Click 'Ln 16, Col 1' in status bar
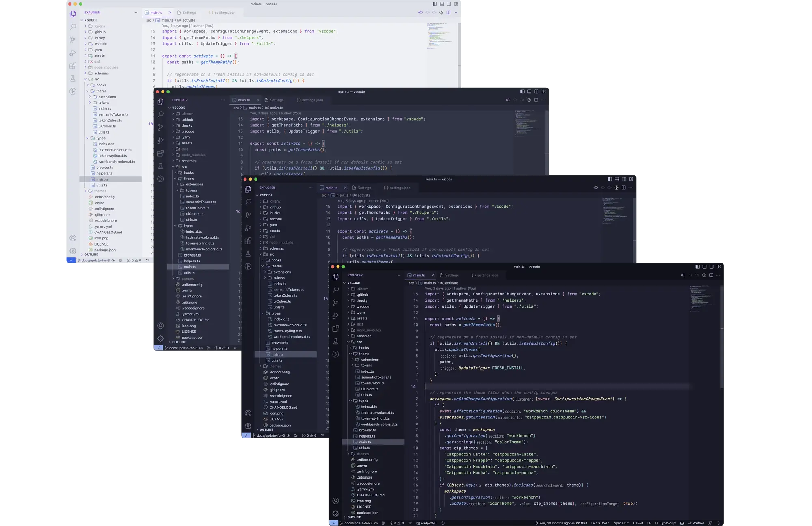Screen dimensions: 812x526 point(600,523)
